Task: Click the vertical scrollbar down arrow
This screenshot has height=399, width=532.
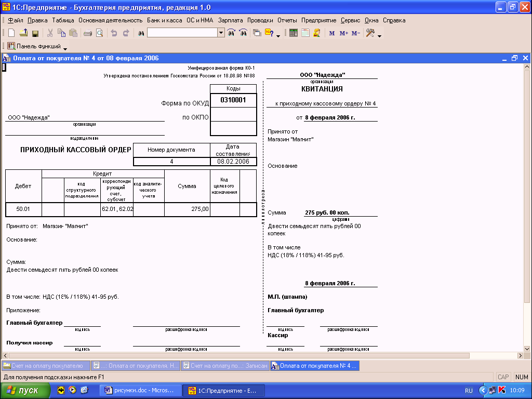Action: point(527,348)
